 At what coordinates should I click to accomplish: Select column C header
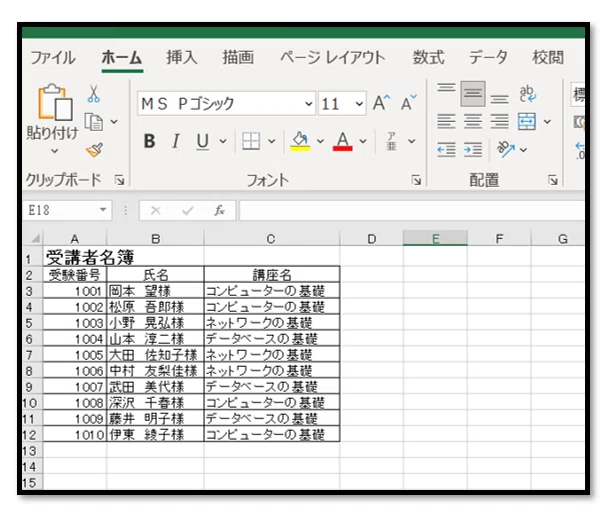tap(271, 238)
